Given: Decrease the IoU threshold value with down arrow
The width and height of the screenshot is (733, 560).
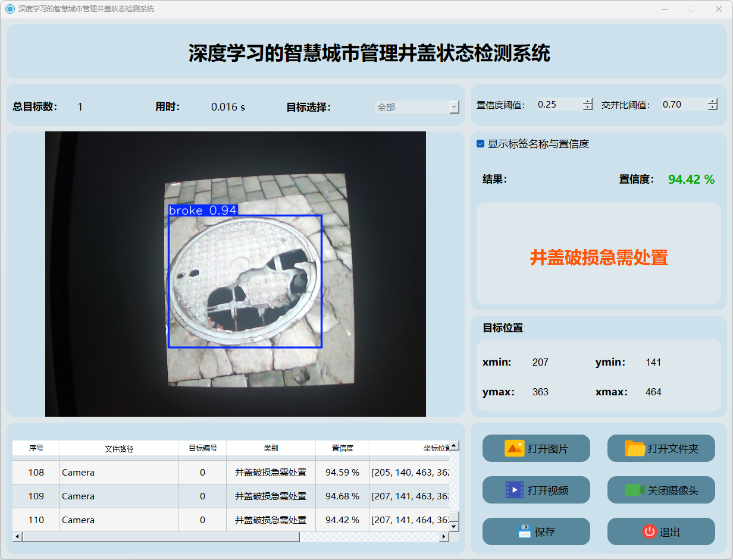Looking at the screenshot, I should click(x=713, y=108).
